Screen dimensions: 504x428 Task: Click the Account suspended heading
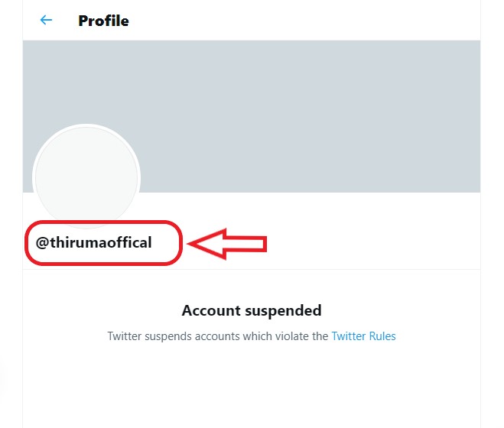coord(252,310)
